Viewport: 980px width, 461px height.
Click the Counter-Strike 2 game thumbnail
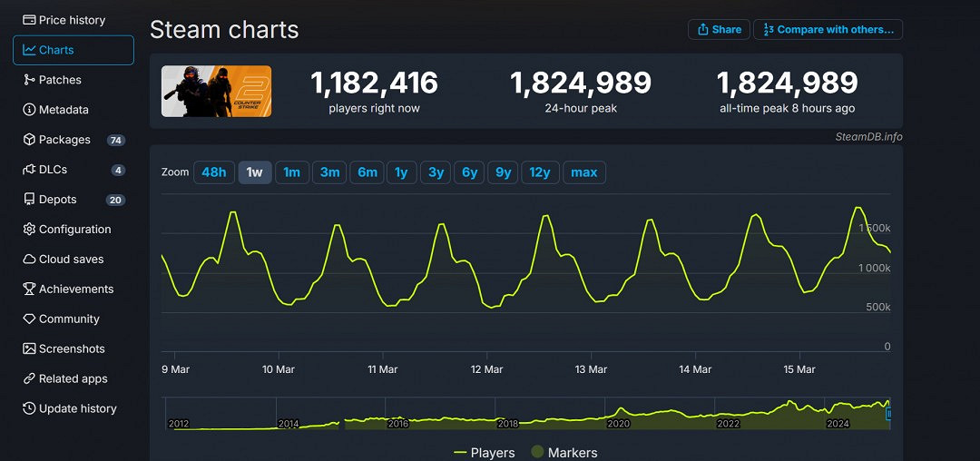click(x=216, y=91)
